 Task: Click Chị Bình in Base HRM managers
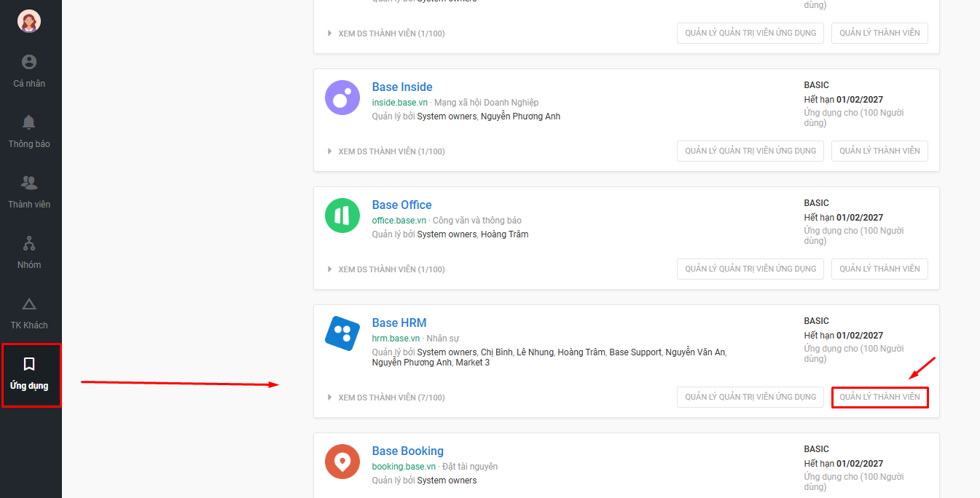coord(496,352)
